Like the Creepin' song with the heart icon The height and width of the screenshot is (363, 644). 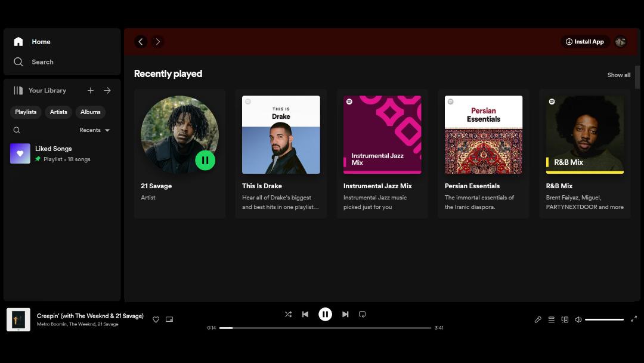tap(156, 319)
